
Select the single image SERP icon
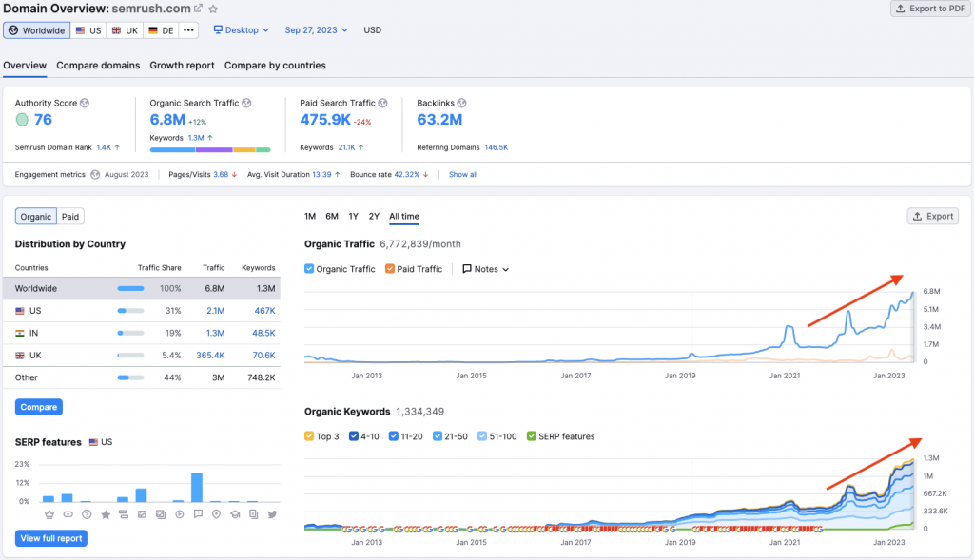[143, 514]
